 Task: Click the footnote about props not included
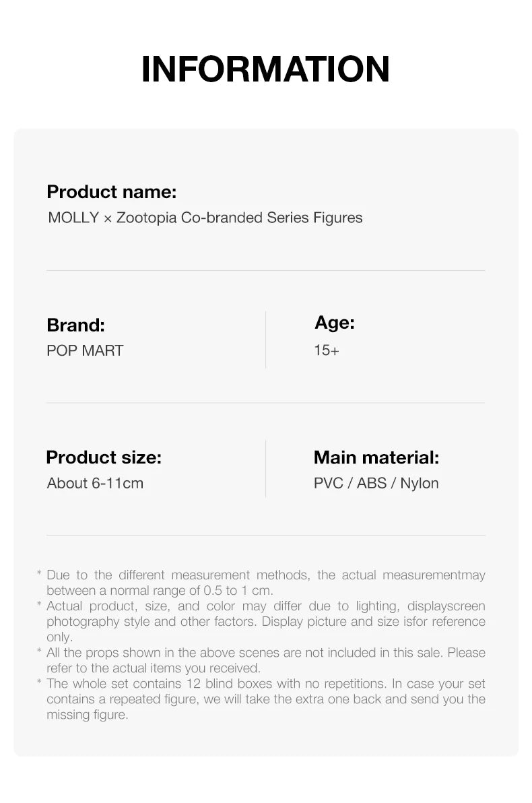click(x=265, y=660)
